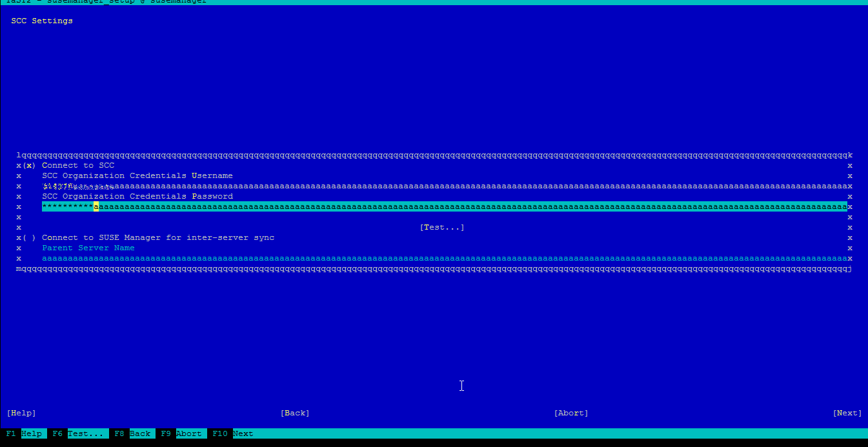Click the Parent Server Name label
Viewport: 868px width, 447px height.
(88, 248)
